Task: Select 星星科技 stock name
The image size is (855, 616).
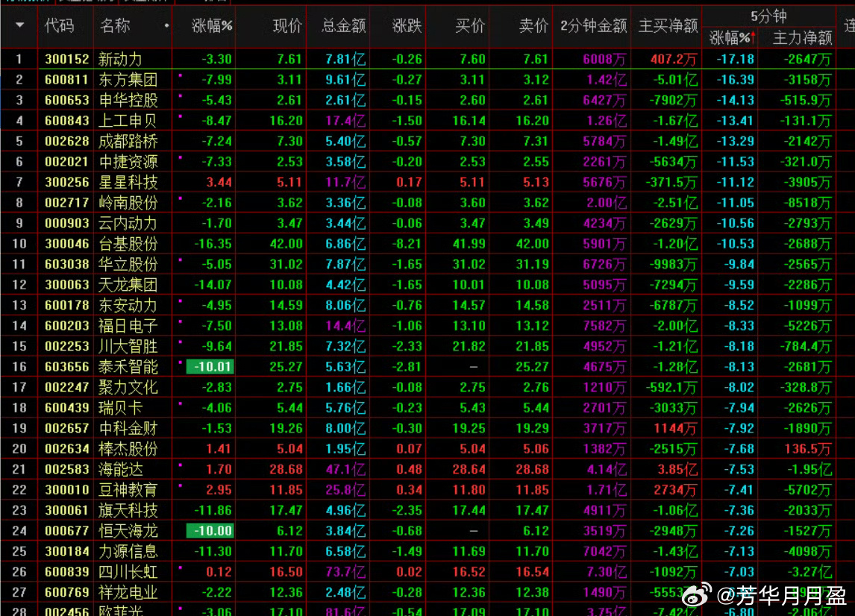Action: click(128, 182)
